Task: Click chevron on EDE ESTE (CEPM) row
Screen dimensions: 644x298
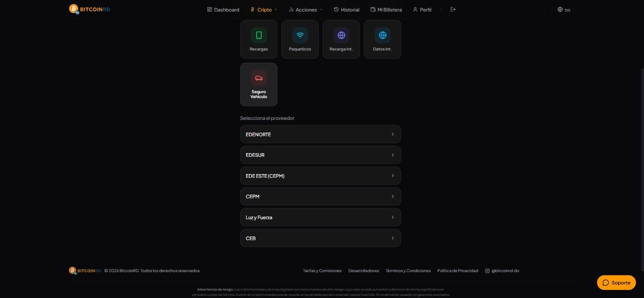Action: [x=393, y=176]
